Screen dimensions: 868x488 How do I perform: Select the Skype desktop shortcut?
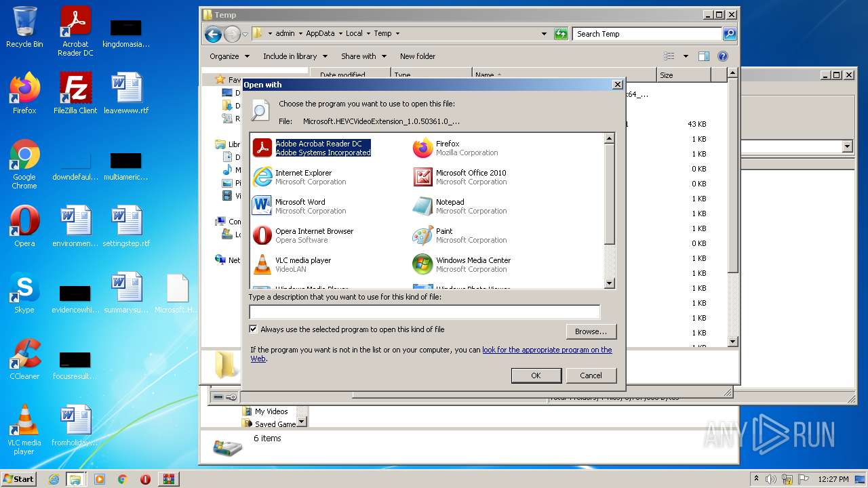tap(24, 293)
